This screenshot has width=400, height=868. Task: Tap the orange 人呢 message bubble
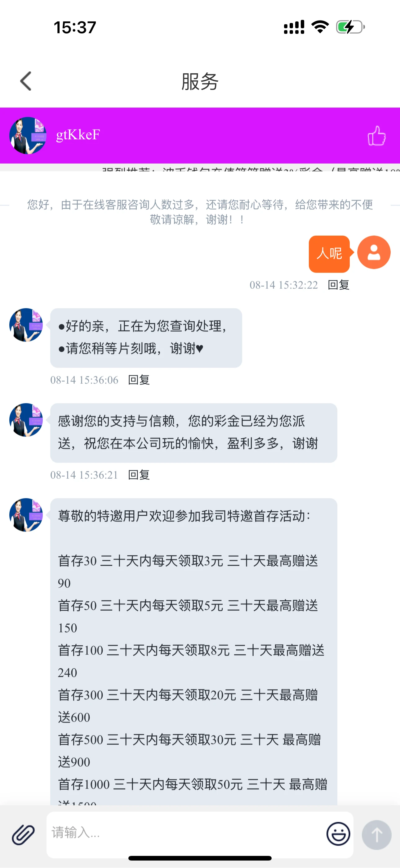coord(329,254)
